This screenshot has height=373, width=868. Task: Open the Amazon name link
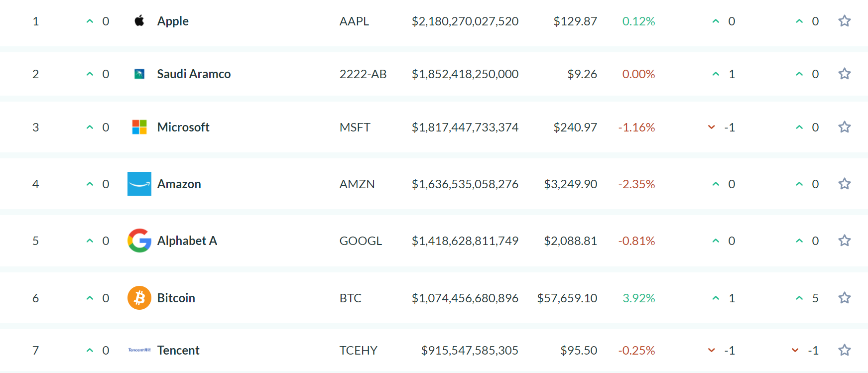pyautogui.click(x=179, y=184)
